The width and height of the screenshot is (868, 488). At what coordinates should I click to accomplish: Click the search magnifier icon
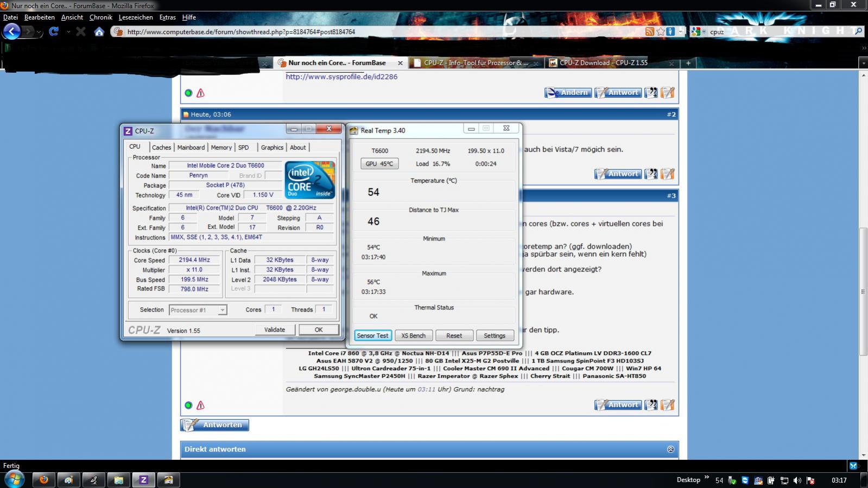858,31
